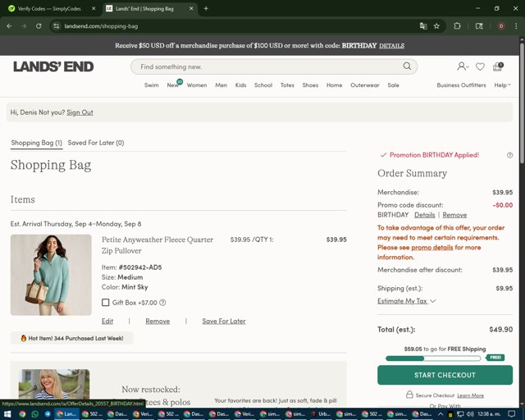525x420 pixels.
Task: Open the Totes menu
Action: point(287,85)
